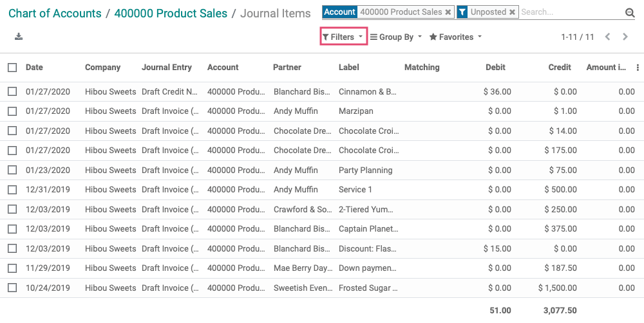Check the Down paymen... row checkbox
This screenshot has height=323, width=644.
pos(12,268)
